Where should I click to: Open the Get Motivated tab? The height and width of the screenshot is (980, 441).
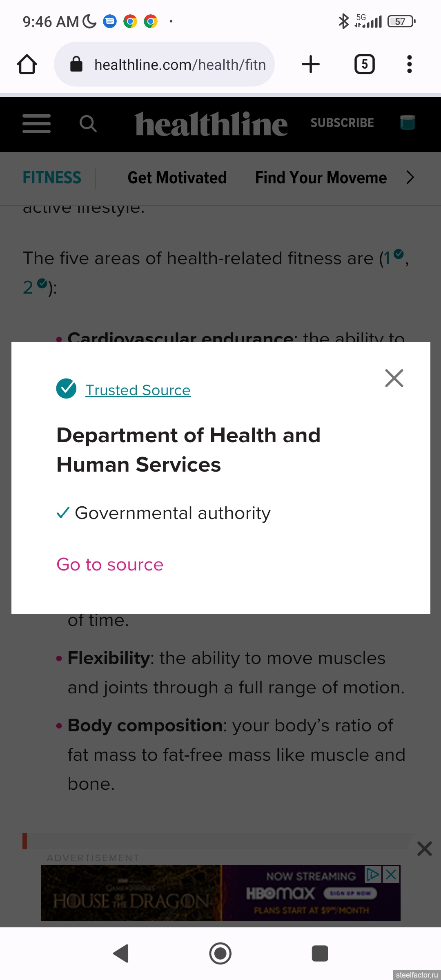click(x=177, y=178)
